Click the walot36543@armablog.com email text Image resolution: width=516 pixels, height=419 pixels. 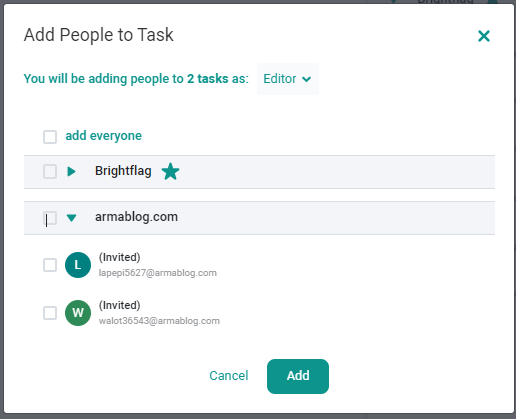point(159,321)
